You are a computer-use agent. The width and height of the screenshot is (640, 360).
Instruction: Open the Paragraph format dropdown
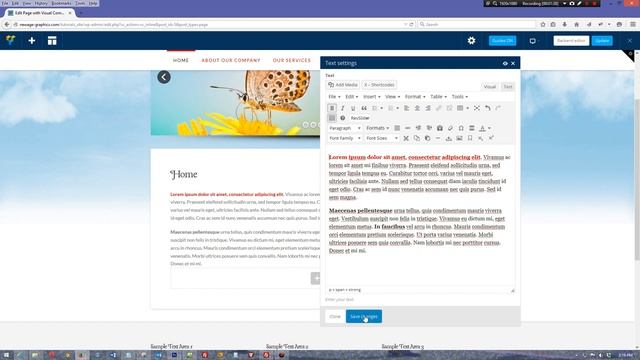pyautogui.click(x=345, y=128)
